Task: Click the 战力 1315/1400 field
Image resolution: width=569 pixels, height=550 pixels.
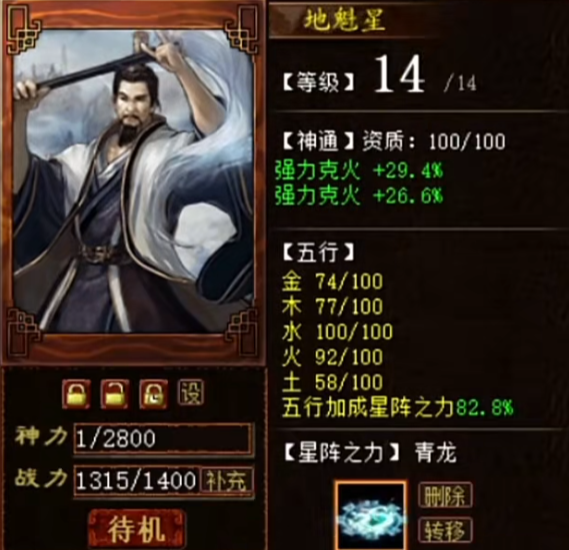Action: [x=137, y=481]
